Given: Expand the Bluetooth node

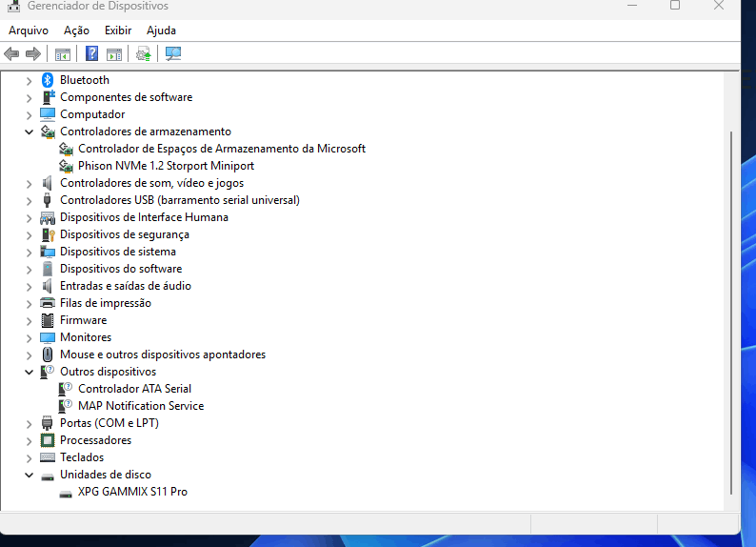Looking at the screenshot, I should click(29, 81).
